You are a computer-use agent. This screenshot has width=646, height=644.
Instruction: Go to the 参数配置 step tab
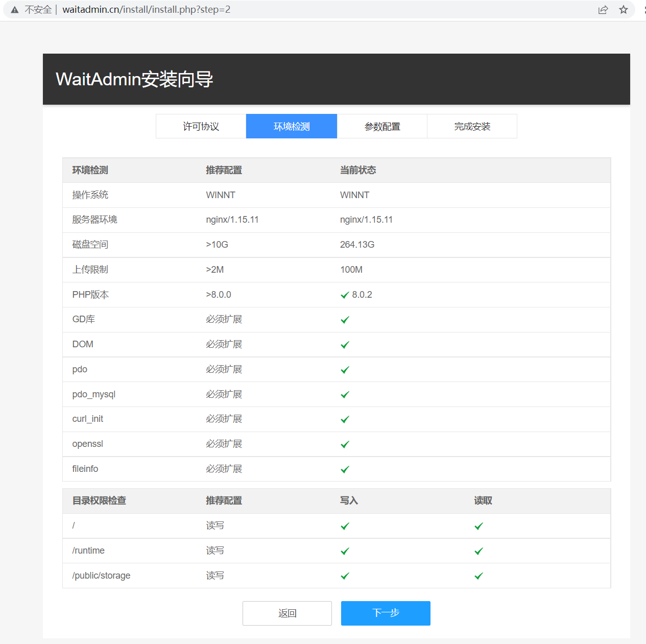point(382,126)
